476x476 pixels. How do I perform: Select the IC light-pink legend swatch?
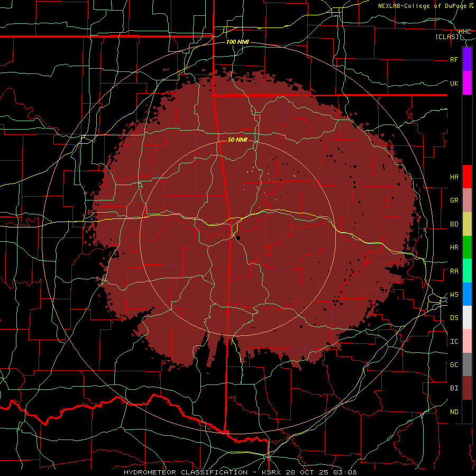(467, 341)
